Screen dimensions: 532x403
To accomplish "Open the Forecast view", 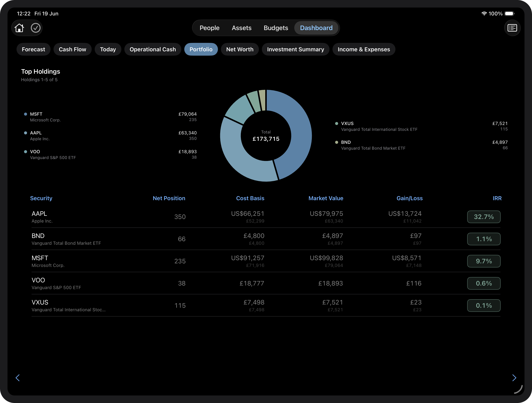I will 33,49.
